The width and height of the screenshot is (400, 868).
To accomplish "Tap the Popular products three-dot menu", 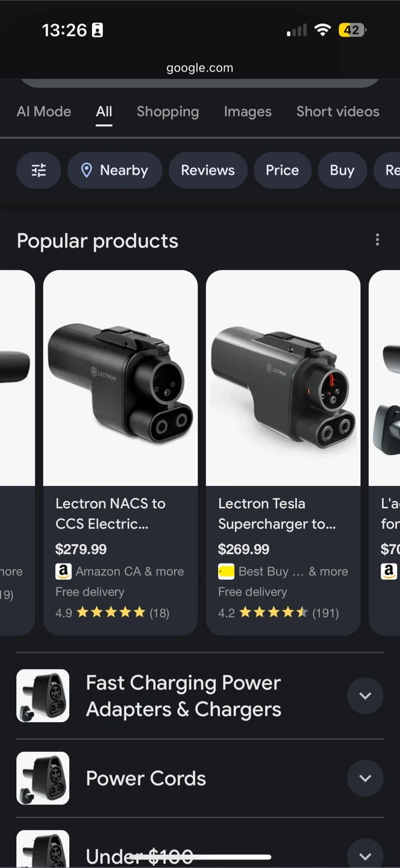I will 378,240.
